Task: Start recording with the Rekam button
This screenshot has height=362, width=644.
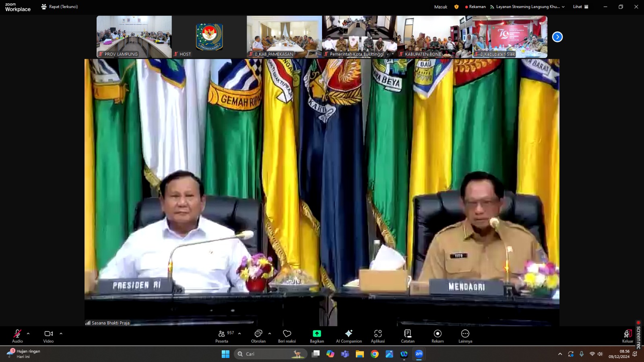Action: point(438,336)
